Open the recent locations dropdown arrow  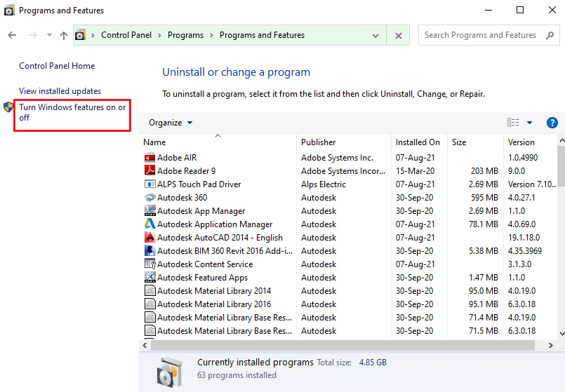tap(49, 35)
